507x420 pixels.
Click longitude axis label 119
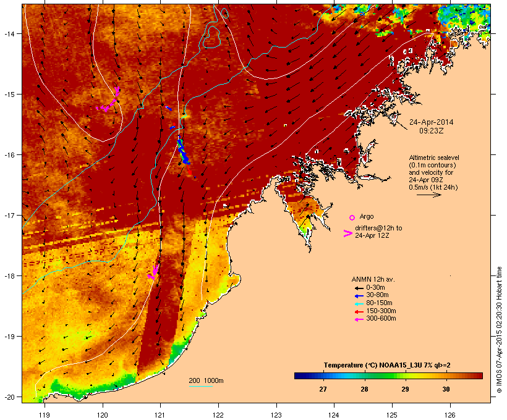45,415
